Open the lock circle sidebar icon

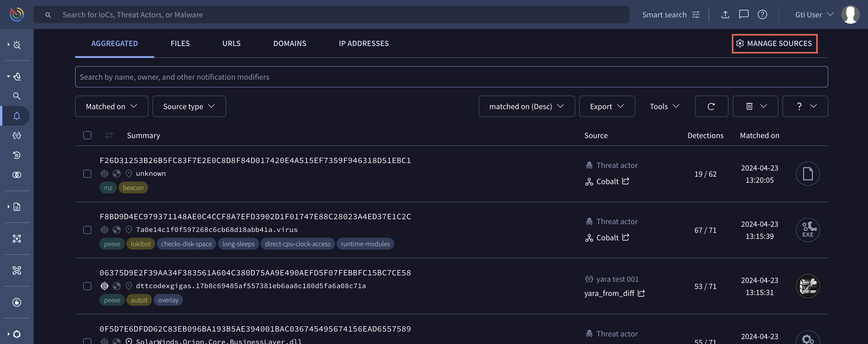pyautogui.click(x=17, y=302)
